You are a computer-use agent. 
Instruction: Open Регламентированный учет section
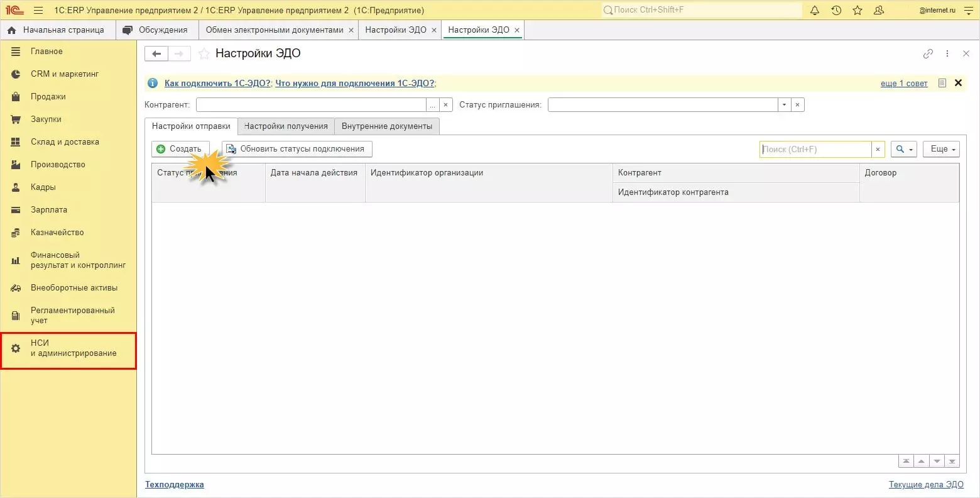pyautogui.click(x=68, y=316)
